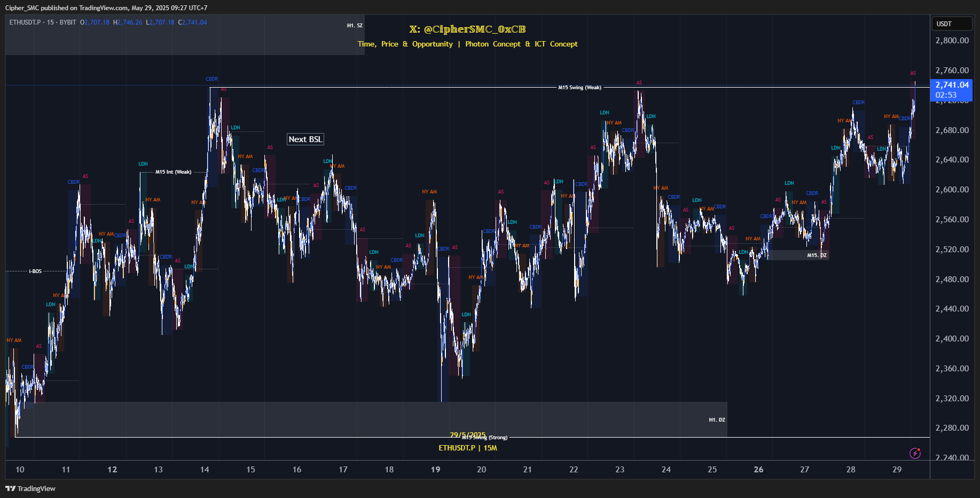This screenshot has width=980, height=498.
Task: Click date 21 on the time axis
Action: pyautogui.click(x=528, y=469)
